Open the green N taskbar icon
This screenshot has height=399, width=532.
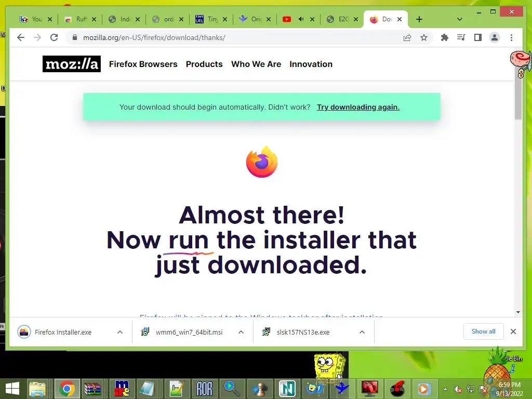click(x=287, y=389)
